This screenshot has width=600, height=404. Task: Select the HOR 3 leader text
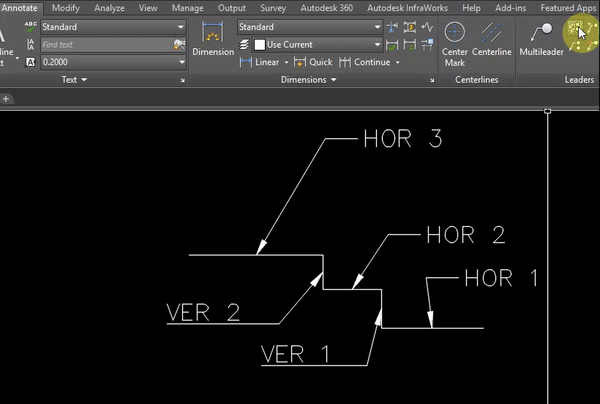[403, 138]
